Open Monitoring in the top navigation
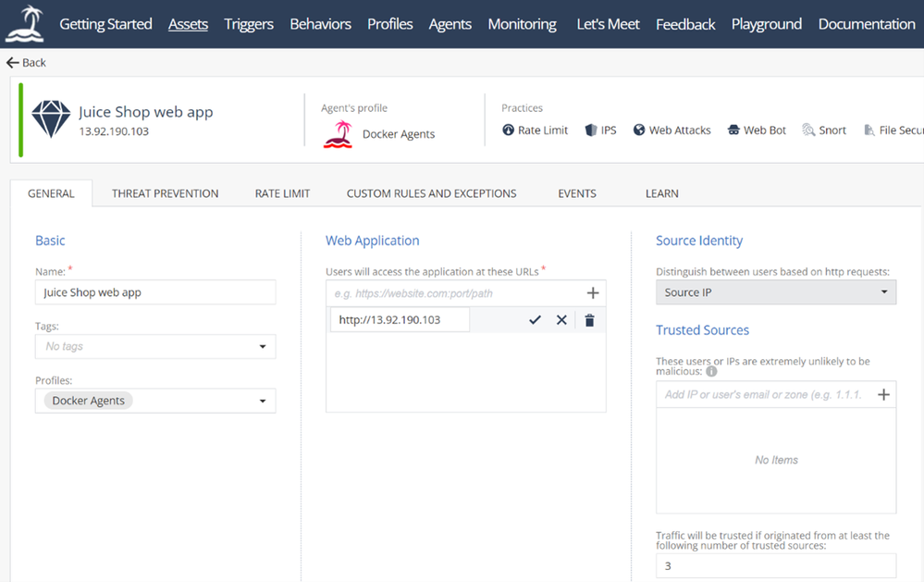Viewport: 924px width, 582px height. pyautogui.click(x=522, y=24)
